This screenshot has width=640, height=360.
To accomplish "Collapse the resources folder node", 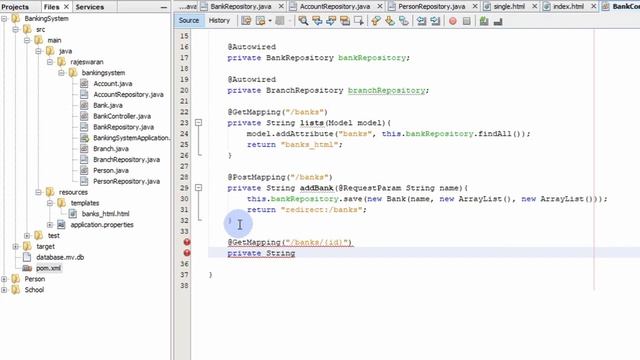I will 38,192.
